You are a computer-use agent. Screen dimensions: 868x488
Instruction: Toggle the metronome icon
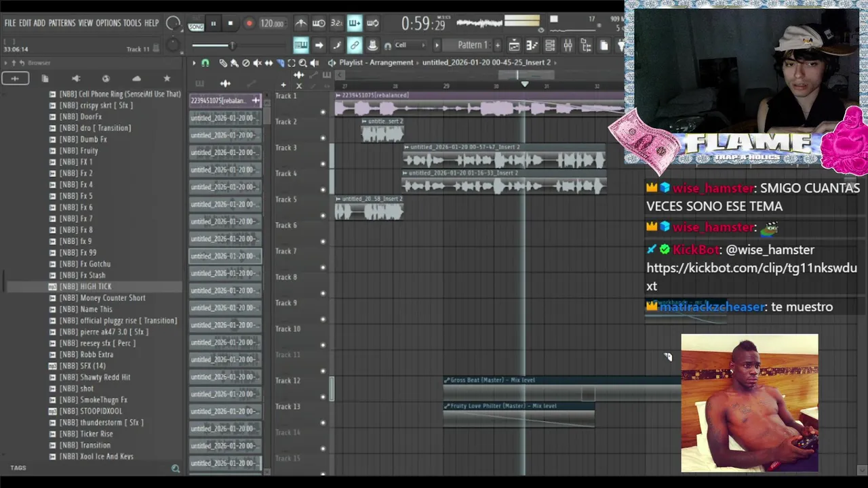[x=301, y=24]
